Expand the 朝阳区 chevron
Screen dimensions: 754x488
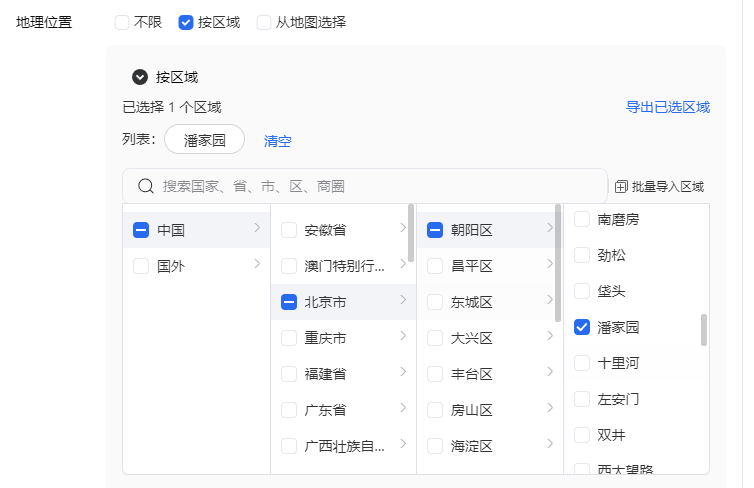point(550,229)
